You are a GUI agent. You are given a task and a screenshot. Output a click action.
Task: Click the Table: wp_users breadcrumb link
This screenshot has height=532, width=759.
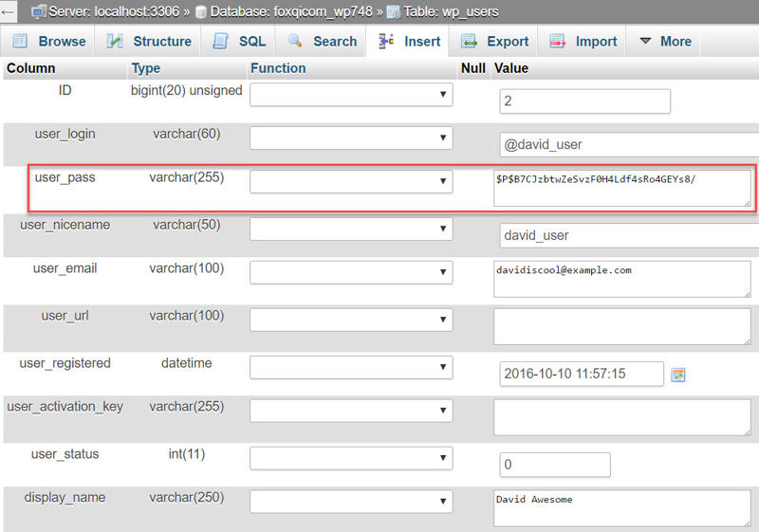pos(452,11)
